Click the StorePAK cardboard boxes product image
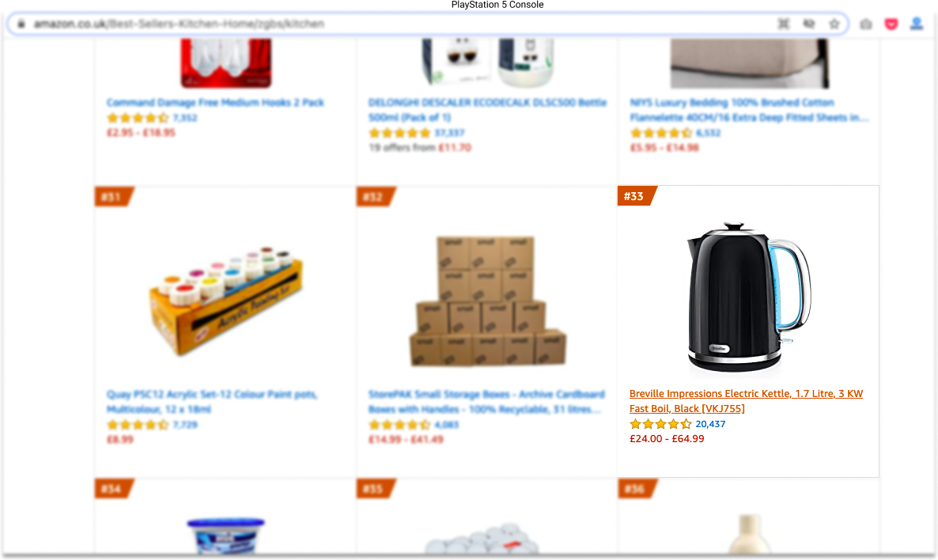 pyautogui.click(x=487, y=301)
